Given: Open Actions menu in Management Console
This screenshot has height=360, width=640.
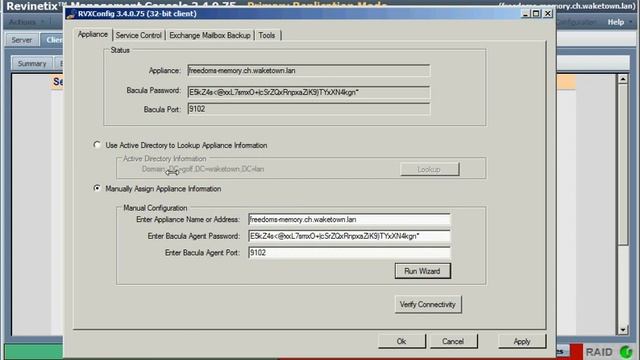Looking at the screenshot, I should click(22, 22).
